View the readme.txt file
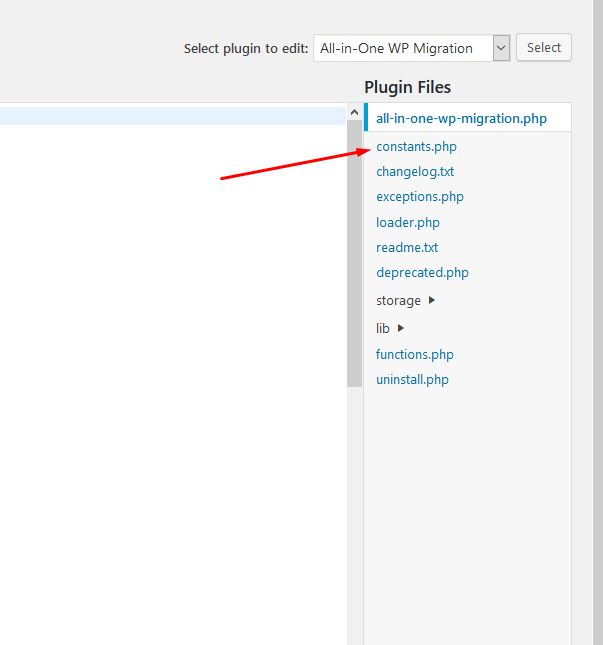 407,248
